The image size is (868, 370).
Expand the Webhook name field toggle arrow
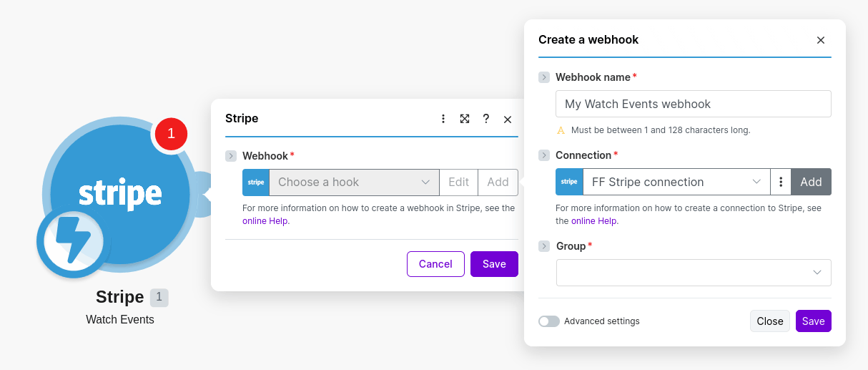tap(544, 77)
